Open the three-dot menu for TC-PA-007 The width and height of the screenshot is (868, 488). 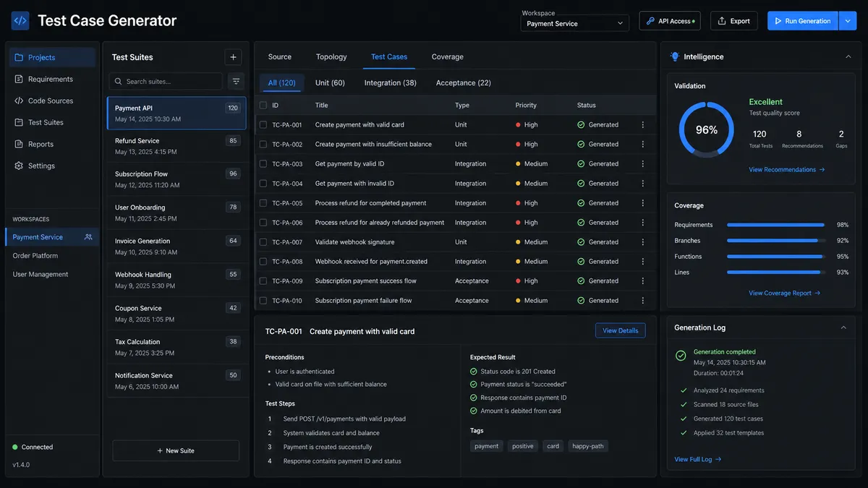coord(642,242)
